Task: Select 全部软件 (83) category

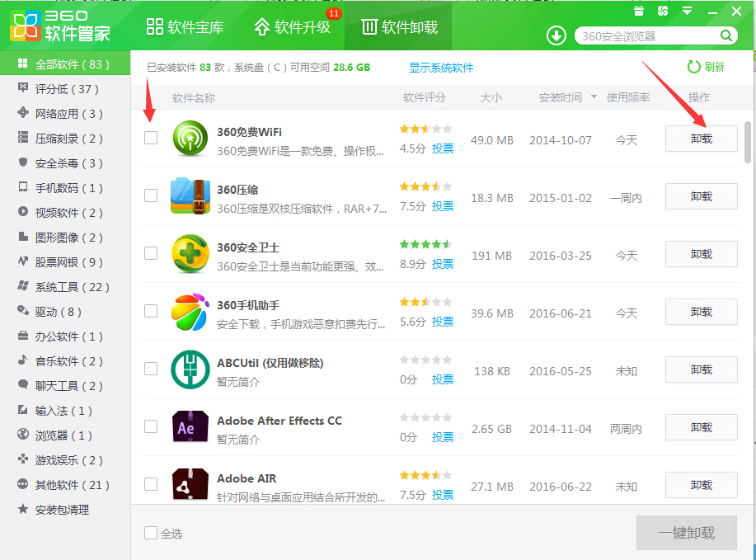Action: 65,64
